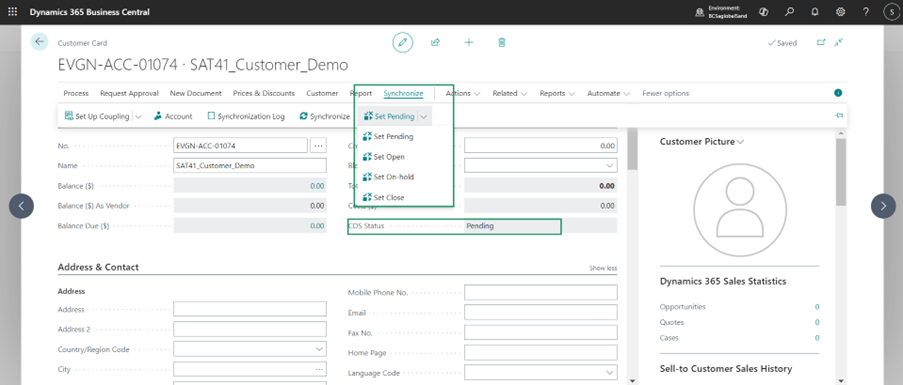Screen dimensions: 903x385
Task: Click the user account avatar
Action: click(890, 12)
